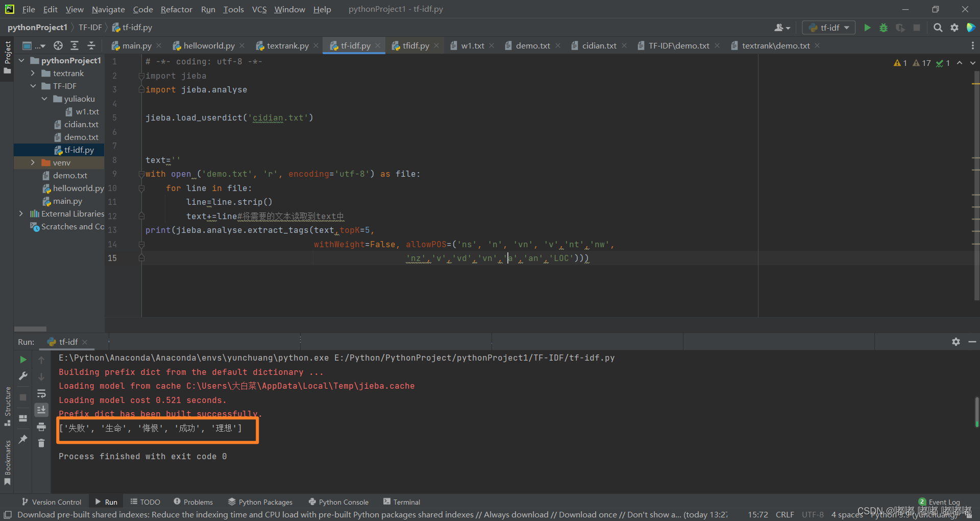
Task: Toggle soft-wrap in Run console
Action: click(x=41, y=393)
